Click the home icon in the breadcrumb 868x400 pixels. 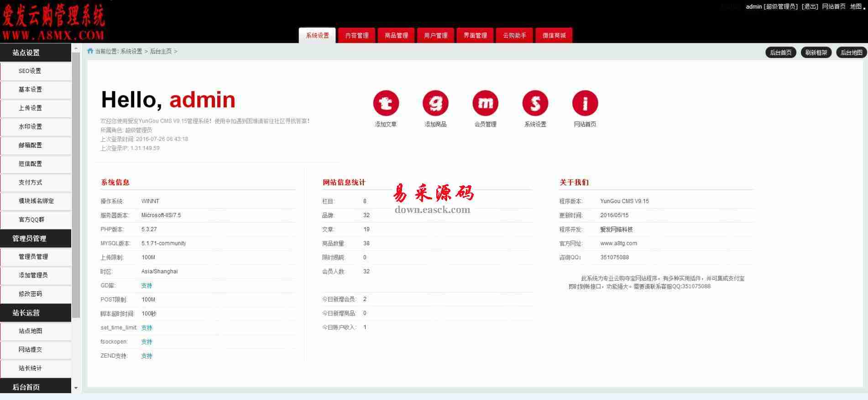pyautogui.click(x=90, y=51)
